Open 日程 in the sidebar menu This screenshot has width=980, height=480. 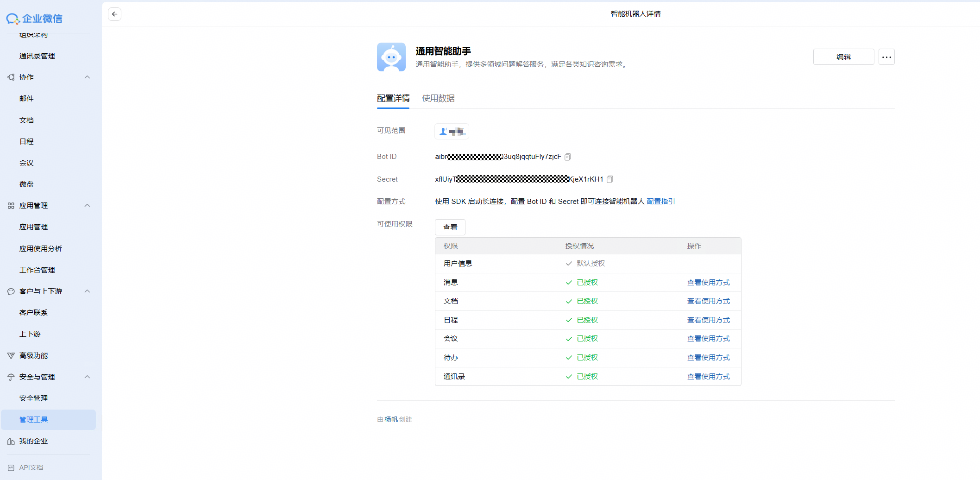coord(26,142)
